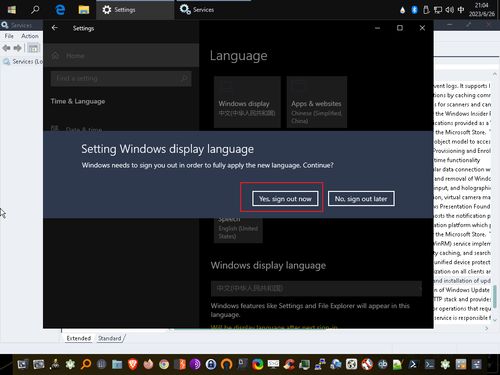Click the Find a setting field
The height and width of the screenshot is (375, 500).
(121, 78)
